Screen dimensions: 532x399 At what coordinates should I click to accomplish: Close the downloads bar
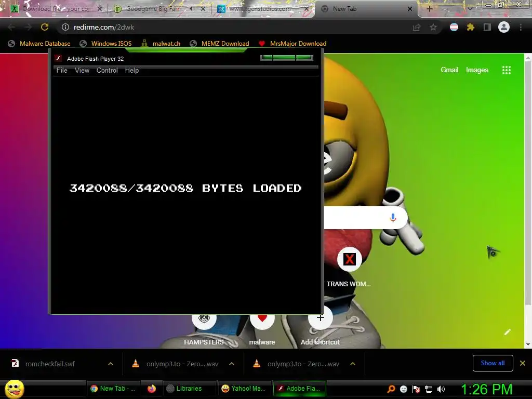click(x=523, y=363)
